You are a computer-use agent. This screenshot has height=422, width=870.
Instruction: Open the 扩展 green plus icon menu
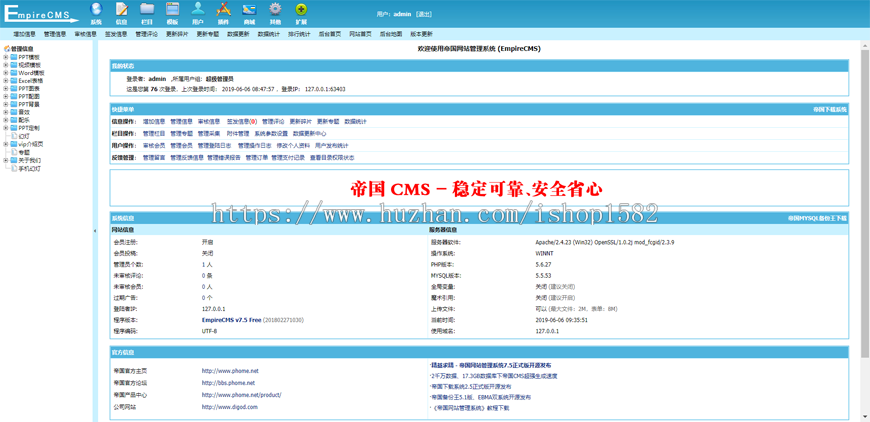(301, 13)
